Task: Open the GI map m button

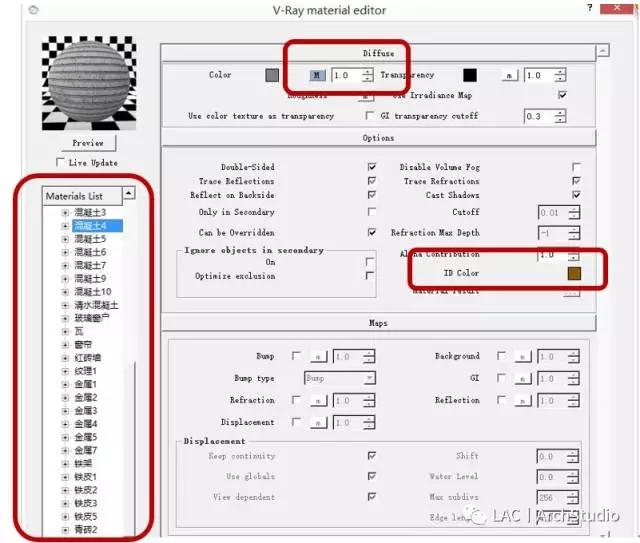Action: [523, 378]
